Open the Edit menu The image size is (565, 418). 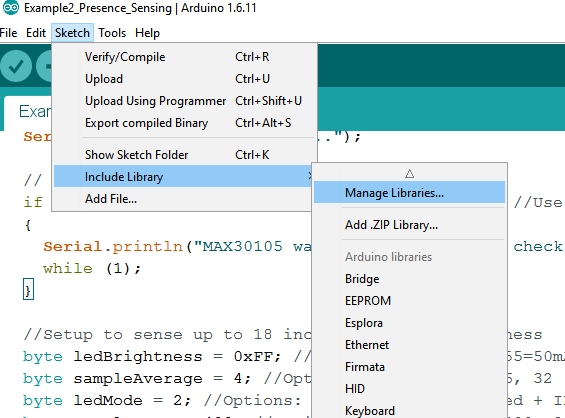pos(36,33)
